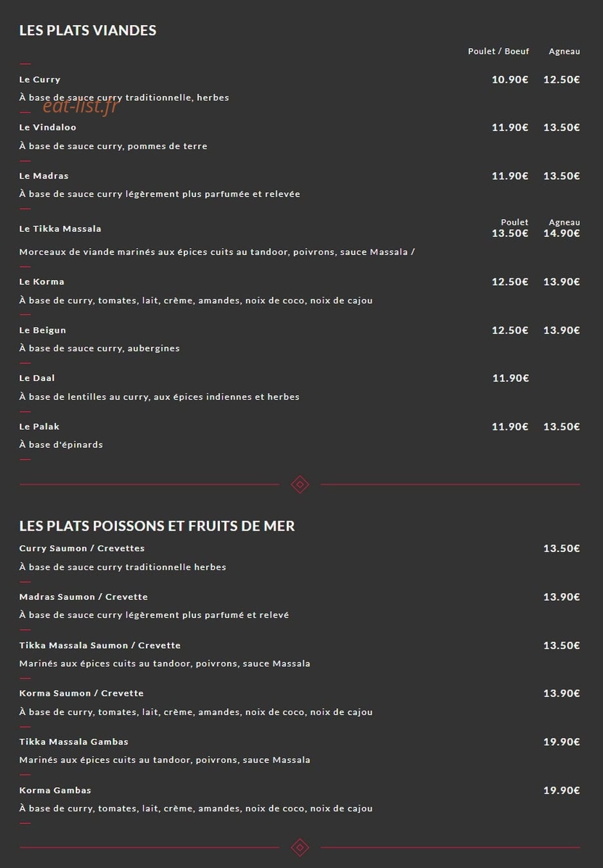Select Le Palak dish name
This screenshot has height=868, width=603.
coord(39,427)
